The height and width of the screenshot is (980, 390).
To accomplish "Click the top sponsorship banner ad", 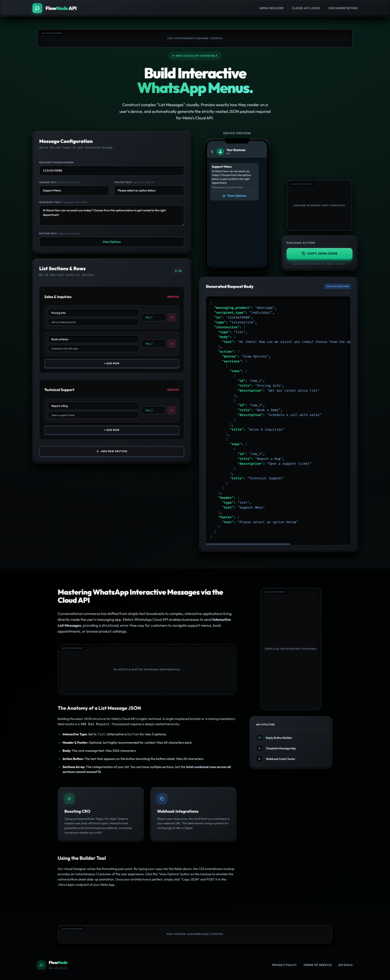I will pyautogui.click(x=195, y=38).
